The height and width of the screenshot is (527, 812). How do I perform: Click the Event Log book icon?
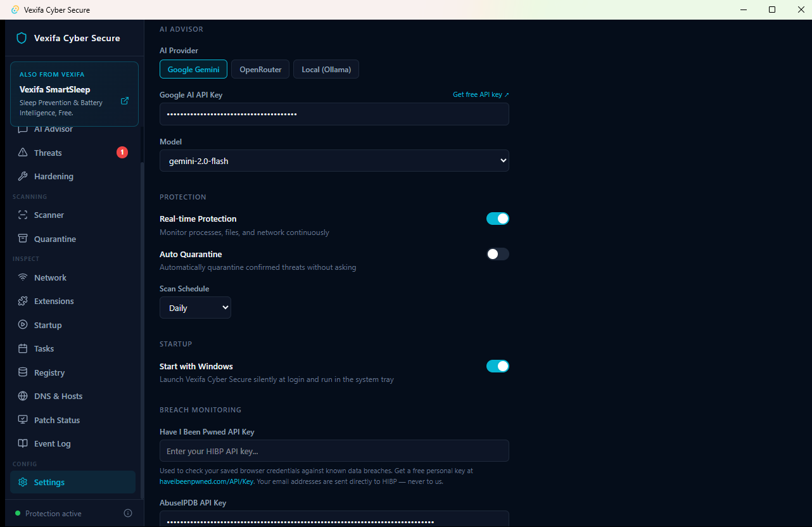[x=23, y=443]
